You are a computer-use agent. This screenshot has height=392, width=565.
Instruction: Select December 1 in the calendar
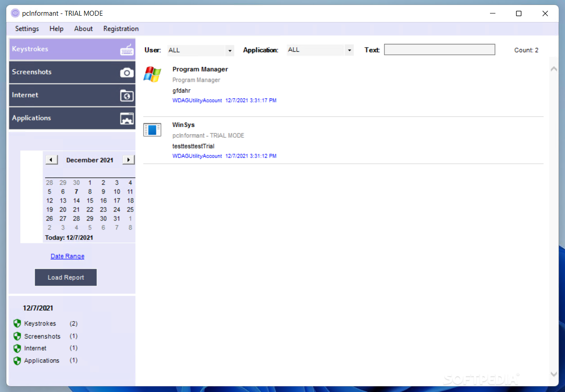click(90, 183)
